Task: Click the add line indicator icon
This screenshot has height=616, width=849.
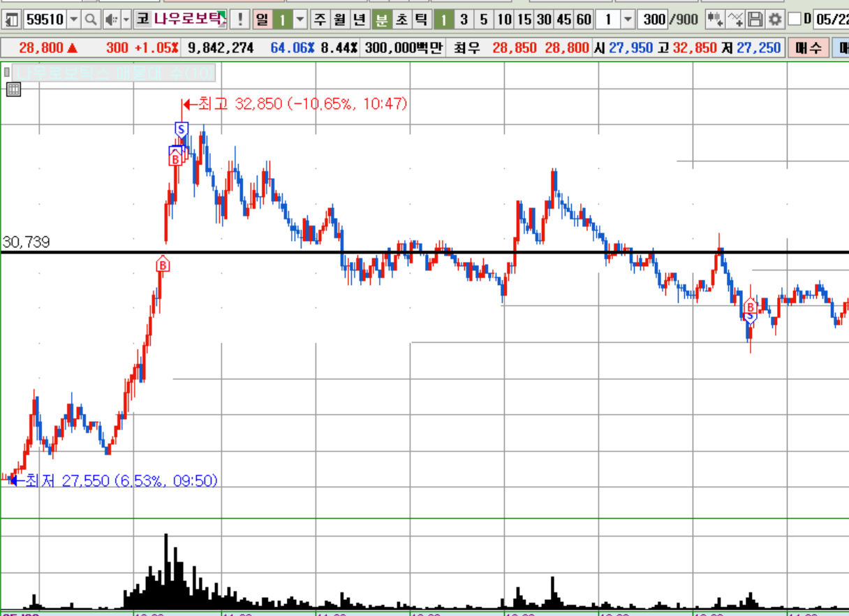Action: [735, 20]
